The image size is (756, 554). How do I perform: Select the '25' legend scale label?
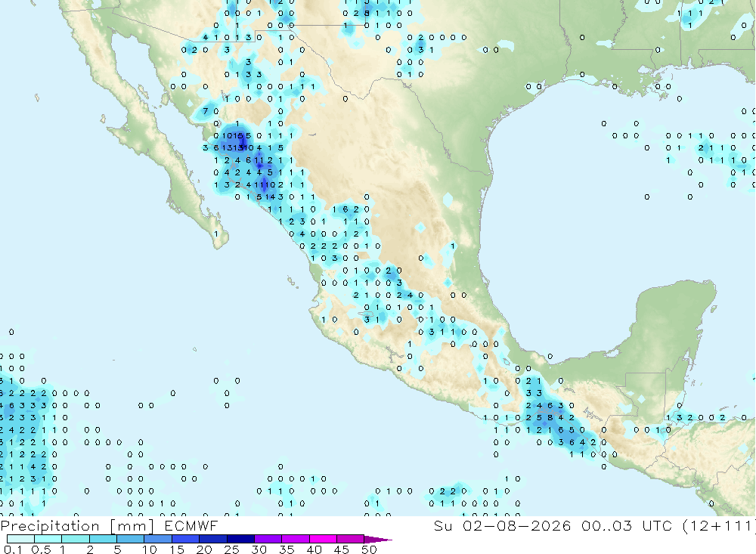point(231,549)
